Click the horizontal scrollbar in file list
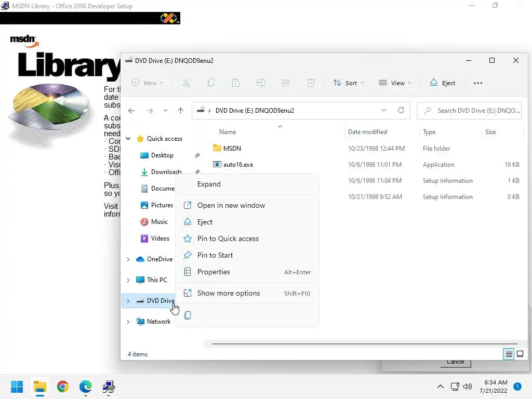532x399 pixels. [x=365, y=344]
